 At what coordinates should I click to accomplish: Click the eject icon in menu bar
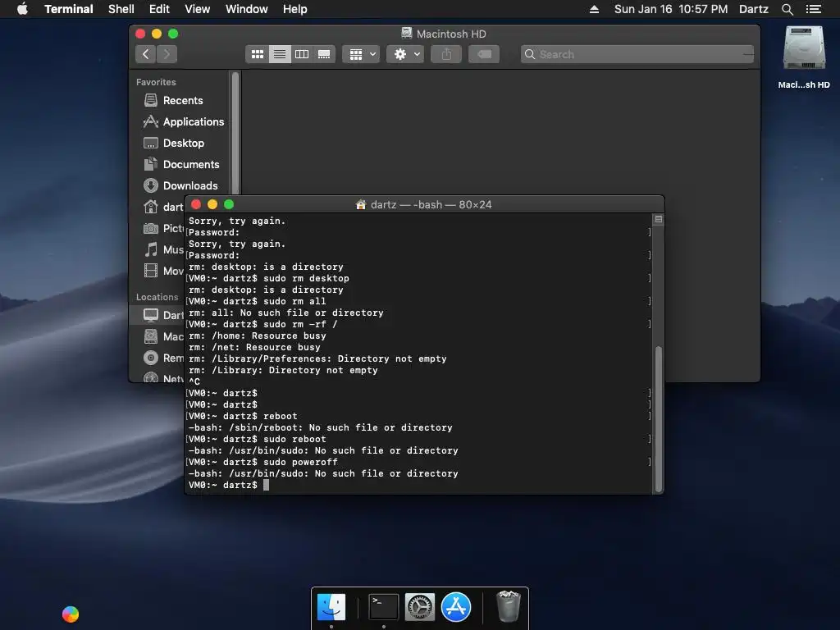click(594, 9)
